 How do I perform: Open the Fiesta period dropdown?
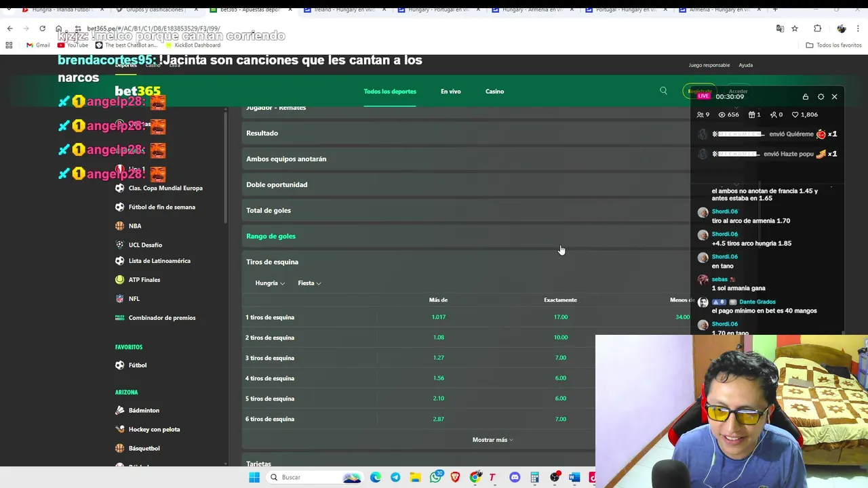coord(309,283)
